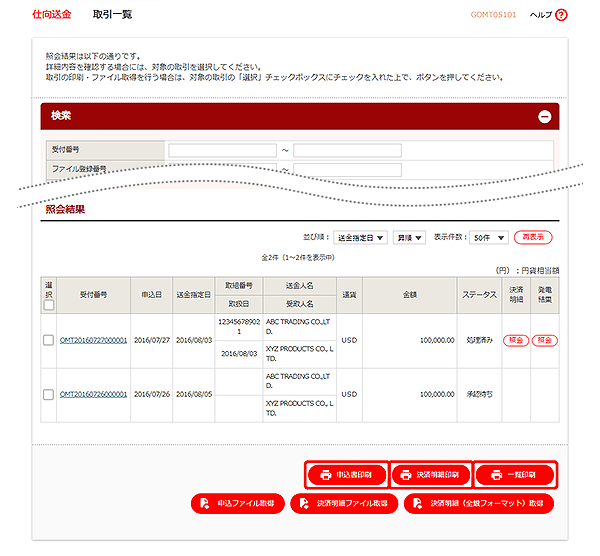Screen dimensions: 600x556
Task: Click the ステータス column header
Action: [479, 295]
